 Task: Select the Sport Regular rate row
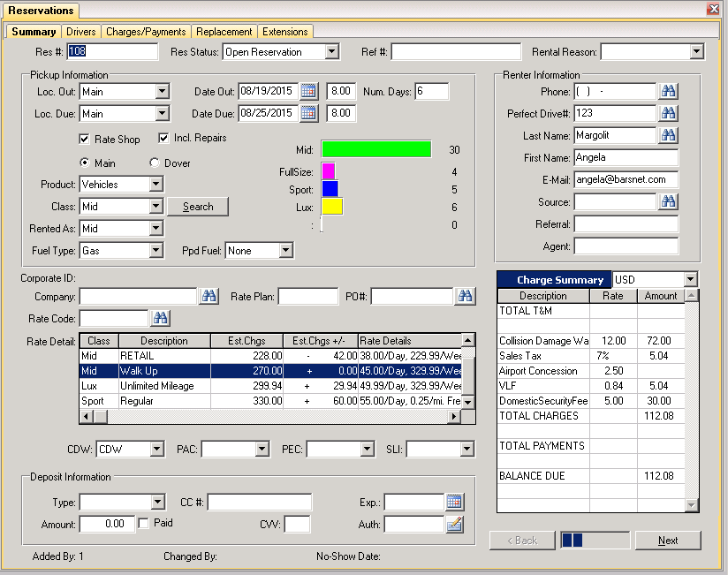pos(270,400)
